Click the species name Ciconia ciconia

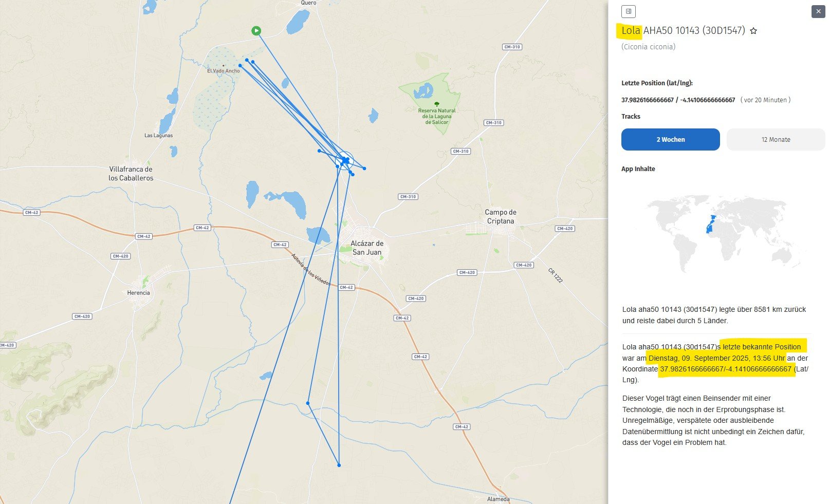pos(648,47)
